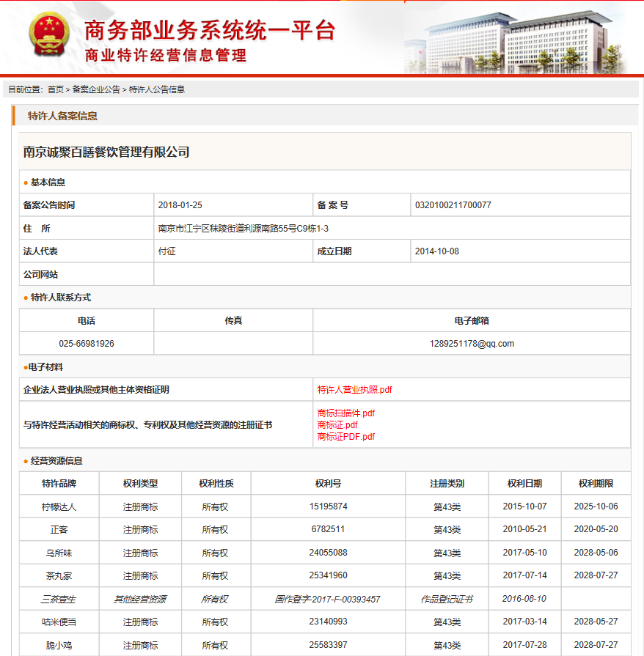Click the 权利期限 column header

(596, 484)
